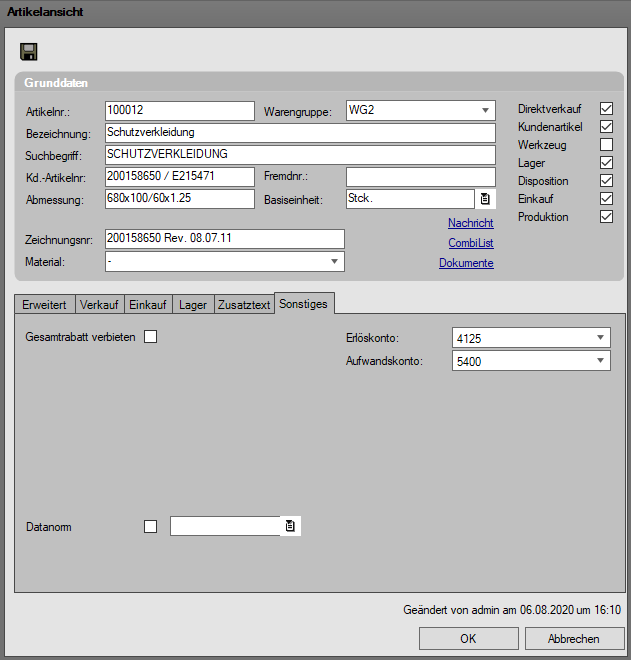This screenshot has width=631, height=660.
Task: Disable the Produktion checkbox
Action: 606,217
